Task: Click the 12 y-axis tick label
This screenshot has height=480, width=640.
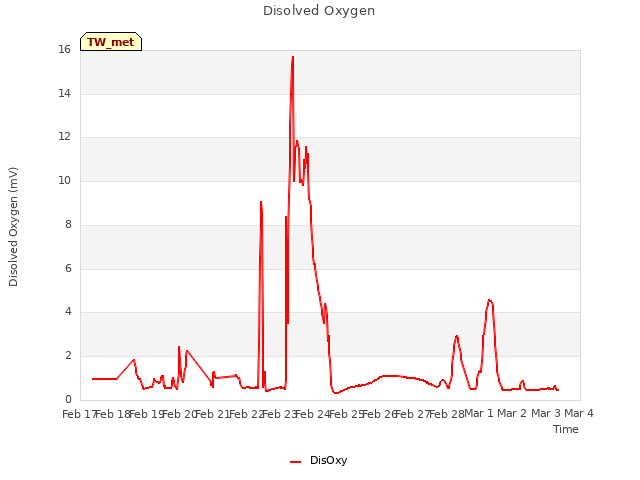Action: (64, 137)
